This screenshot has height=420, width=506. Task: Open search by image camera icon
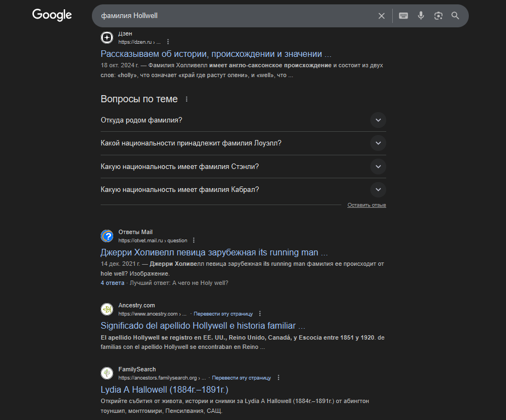(438, 16)
